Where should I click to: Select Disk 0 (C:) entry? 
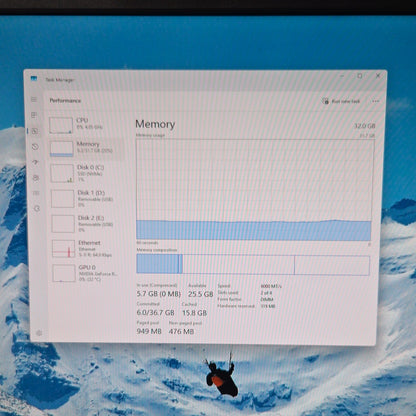tap(87, 173)
